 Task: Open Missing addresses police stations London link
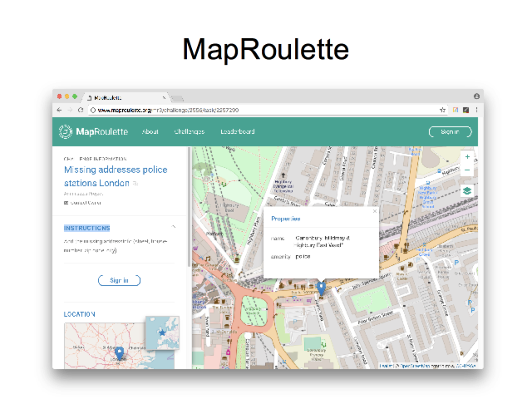click(116, 176)
